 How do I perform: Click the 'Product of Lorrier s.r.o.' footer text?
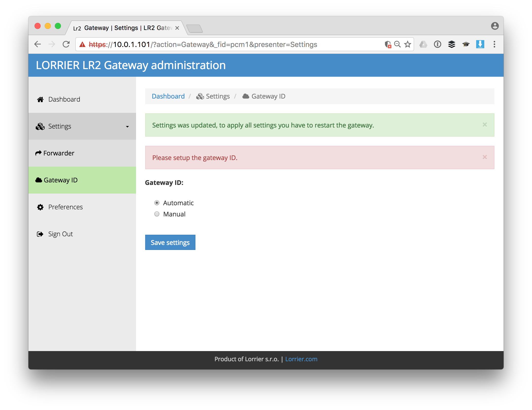tap(247, 359)
